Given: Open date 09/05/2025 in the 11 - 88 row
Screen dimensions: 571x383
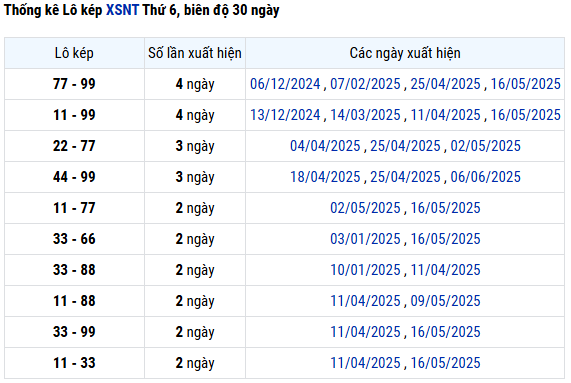Looking at the screenshot, I should tap(445, 301).
